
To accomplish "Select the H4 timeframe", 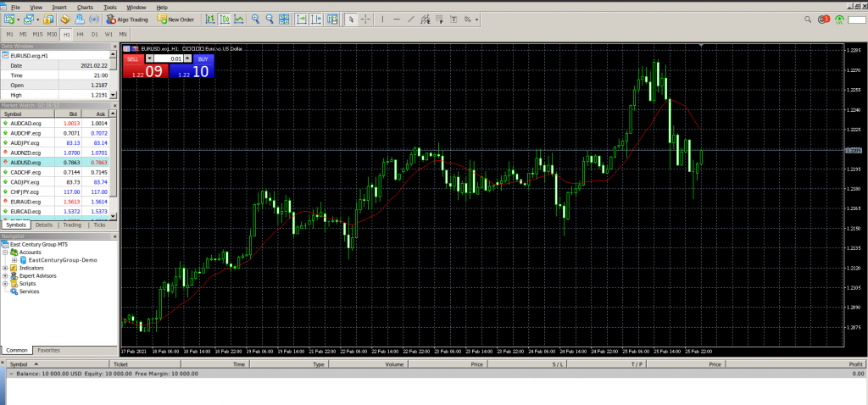I will click(x=81, y=34).
